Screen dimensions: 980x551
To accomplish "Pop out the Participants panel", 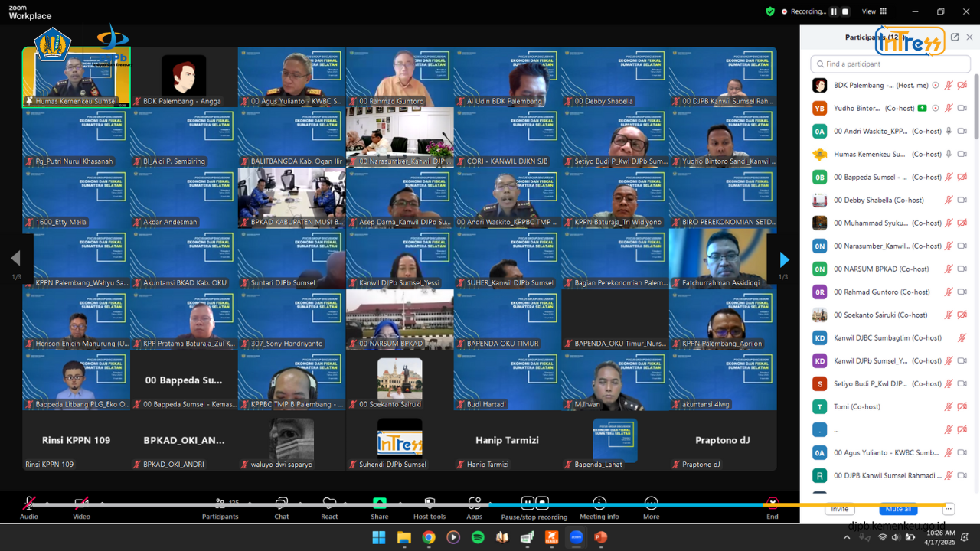I will click(x=955, y=37).
